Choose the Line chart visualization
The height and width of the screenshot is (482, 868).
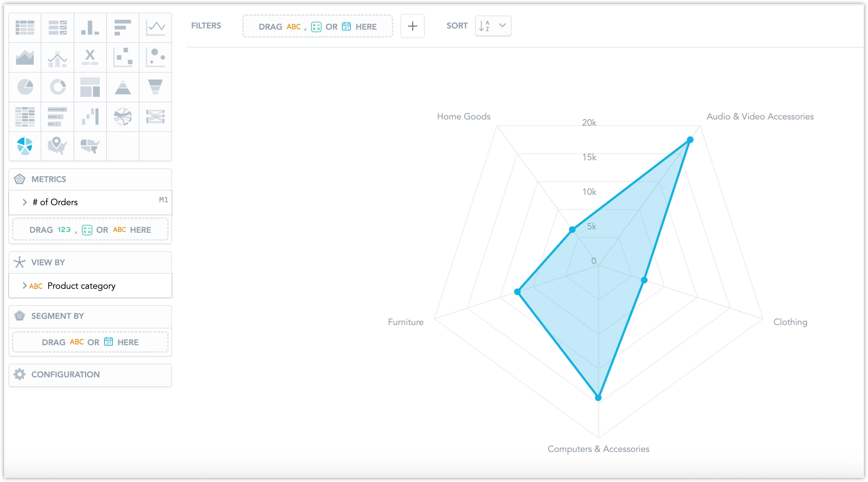[x=155, y=28]
